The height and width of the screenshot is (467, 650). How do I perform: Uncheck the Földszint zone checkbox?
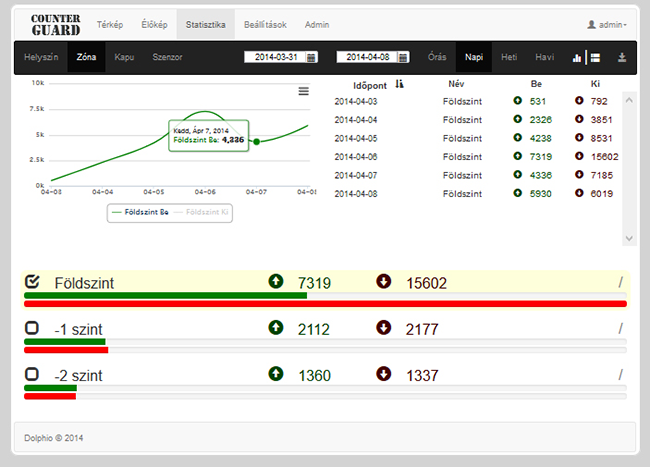(32, 282)
